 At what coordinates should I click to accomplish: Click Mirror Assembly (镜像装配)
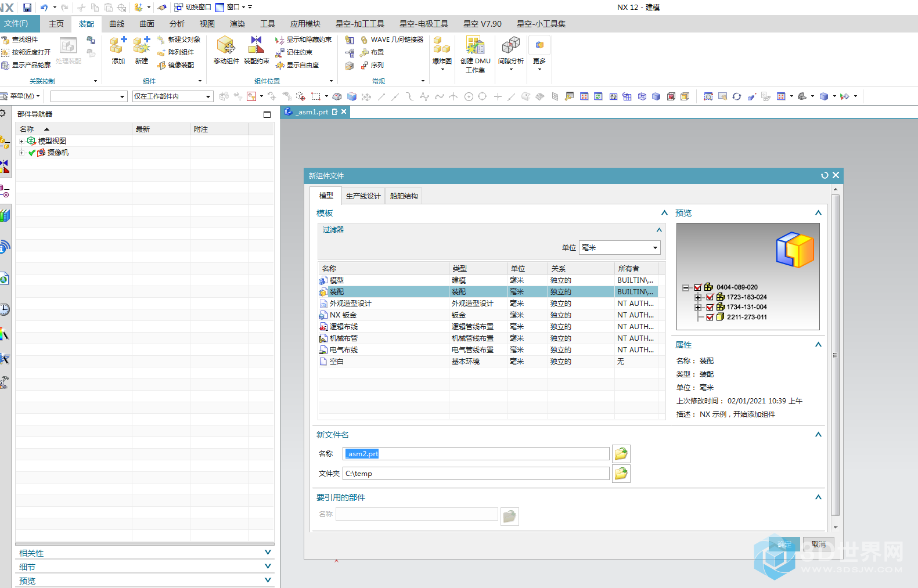pos(176,65)
